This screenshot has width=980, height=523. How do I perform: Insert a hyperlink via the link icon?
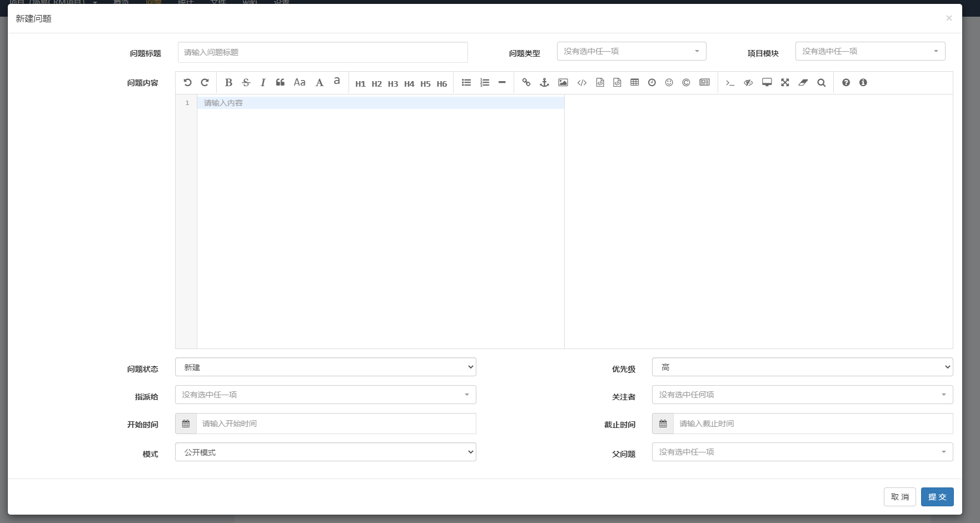coord(526,82)
